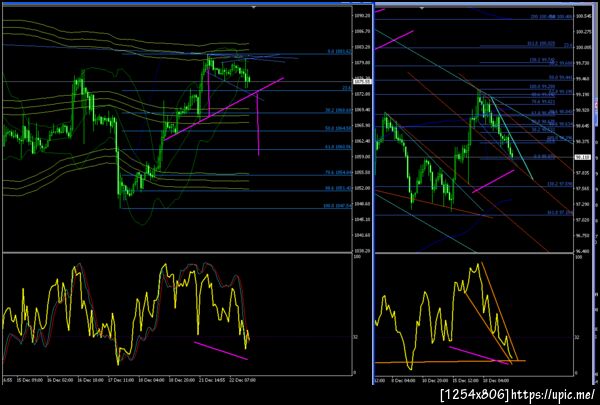Screen dimensions: 600x405
Task: Click the '17 Dec 11:00' time axis label
Action: pyautogui.click(x=121, y=380)
